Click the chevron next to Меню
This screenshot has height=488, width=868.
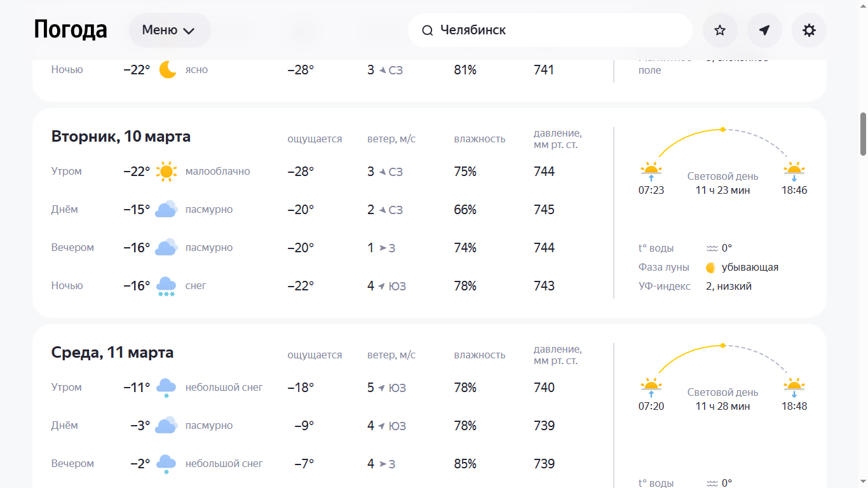[189, 30]
